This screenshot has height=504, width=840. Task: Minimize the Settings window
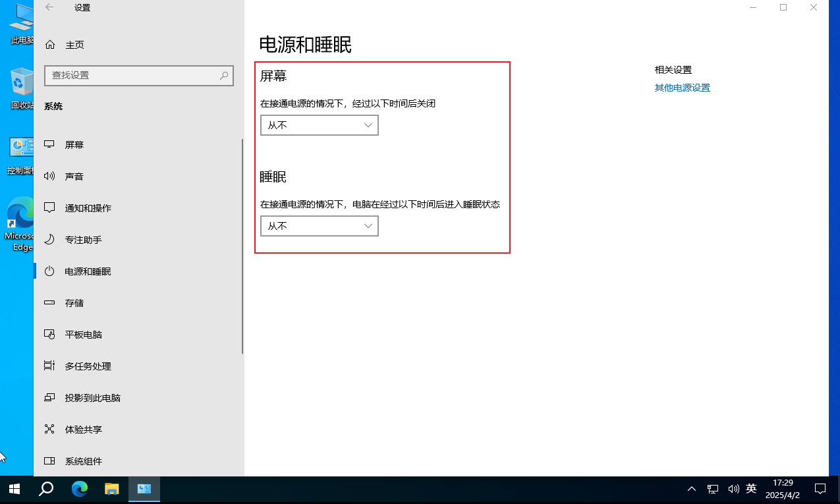(753, 7)
